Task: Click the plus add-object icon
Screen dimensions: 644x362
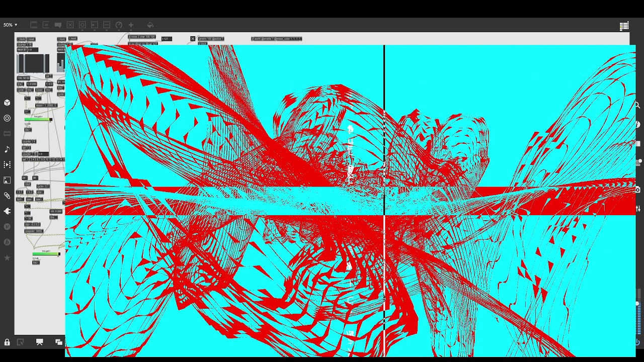Action: pos(131,25)
